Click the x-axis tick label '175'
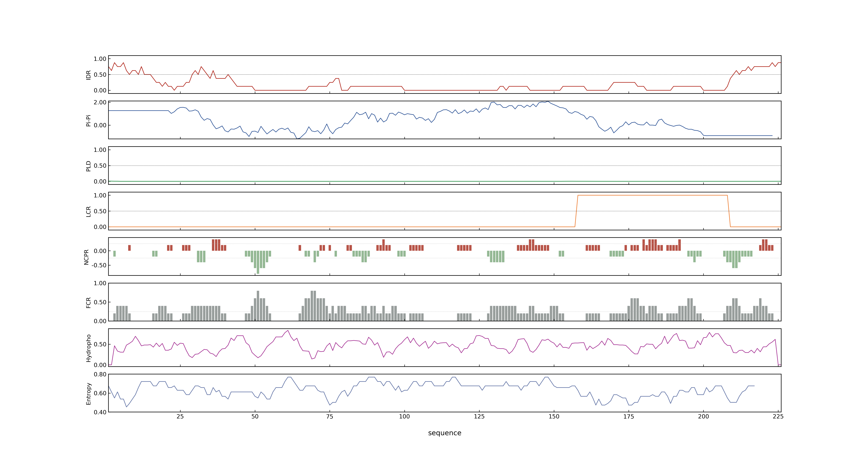868x463 pixels. pos(629,416)
